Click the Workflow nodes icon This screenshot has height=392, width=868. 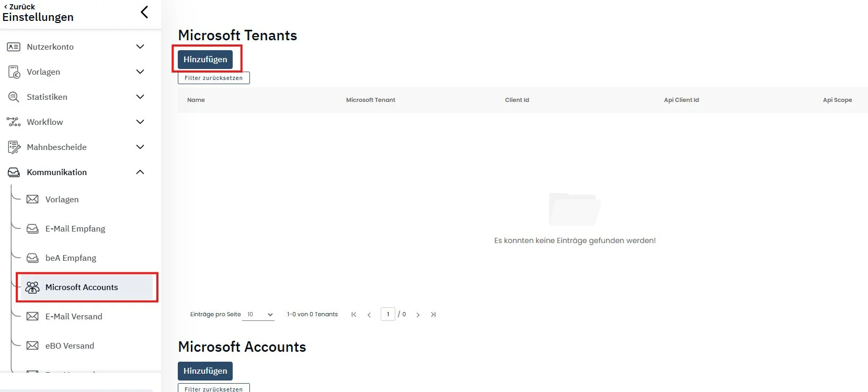click(14, 122)
